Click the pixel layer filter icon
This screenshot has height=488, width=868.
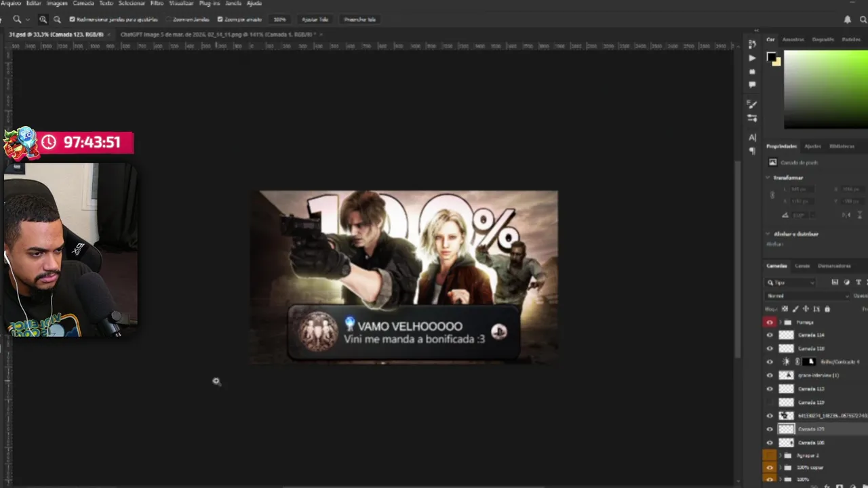(x=835, y=282)
